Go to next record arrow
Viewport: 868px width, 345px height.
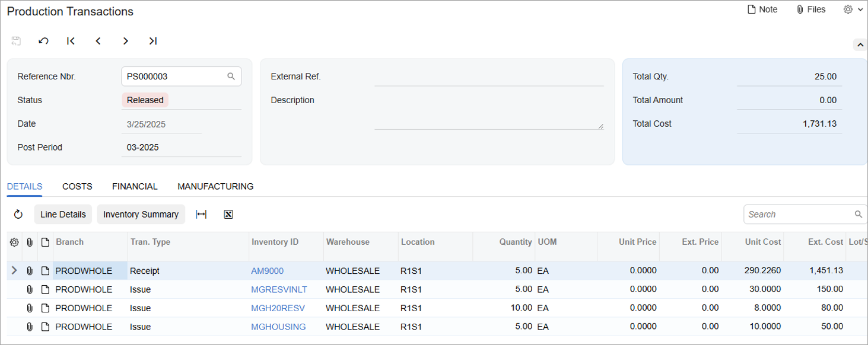coord(126,41)
